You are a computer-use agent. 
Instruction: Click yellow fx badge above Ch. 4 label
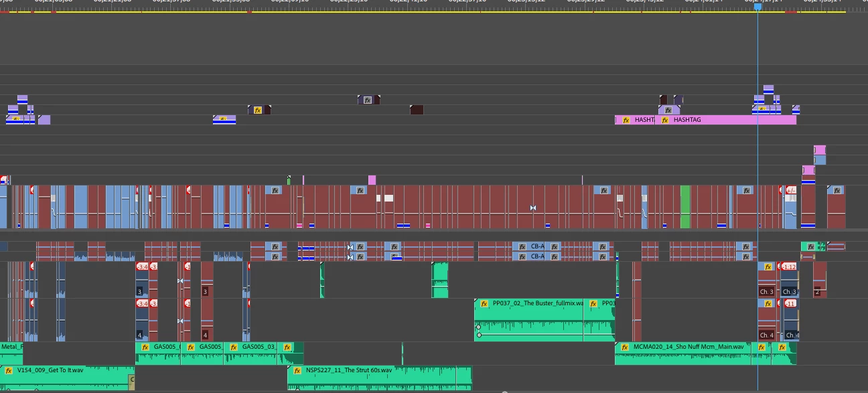pos(768,303)
